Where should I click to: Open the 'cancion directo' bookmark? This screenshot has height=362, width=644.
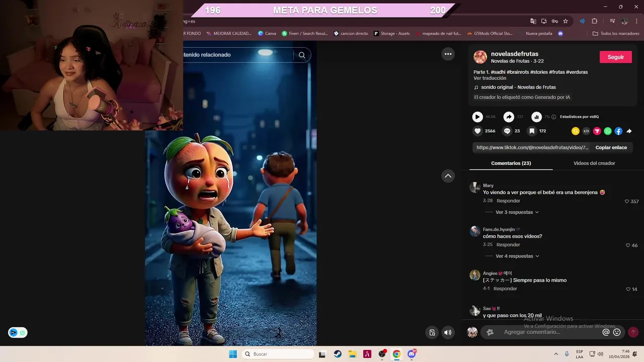point(351,34)
